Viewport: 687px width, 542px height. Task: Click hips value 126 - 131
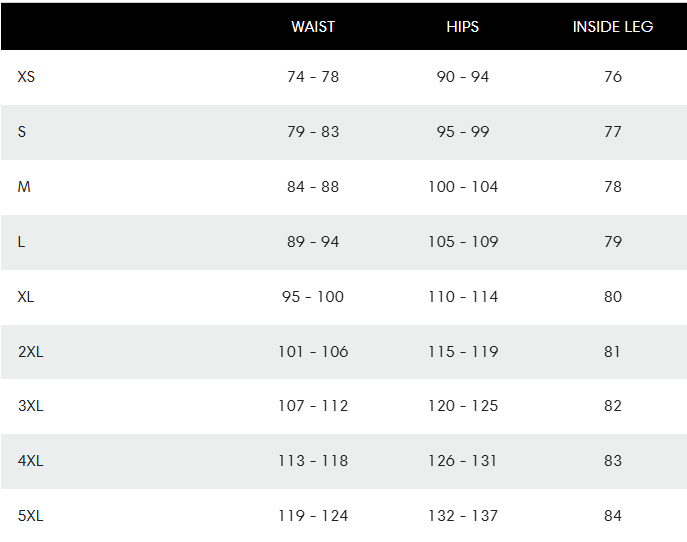tap(463, 461)
